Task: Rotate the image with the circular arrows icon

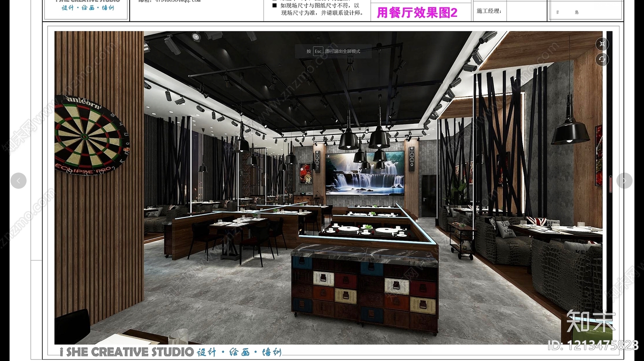Action: tap(602, 59)
